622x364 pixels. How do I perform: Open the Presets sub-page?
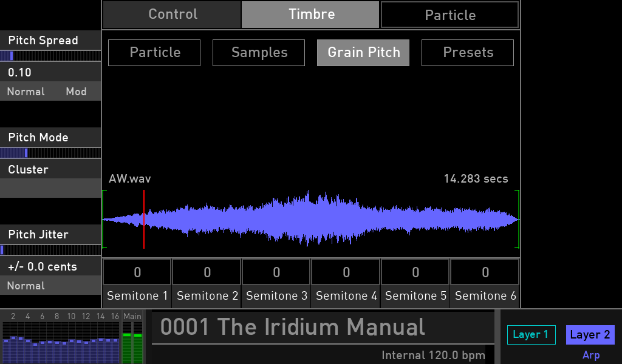point(468,53)
